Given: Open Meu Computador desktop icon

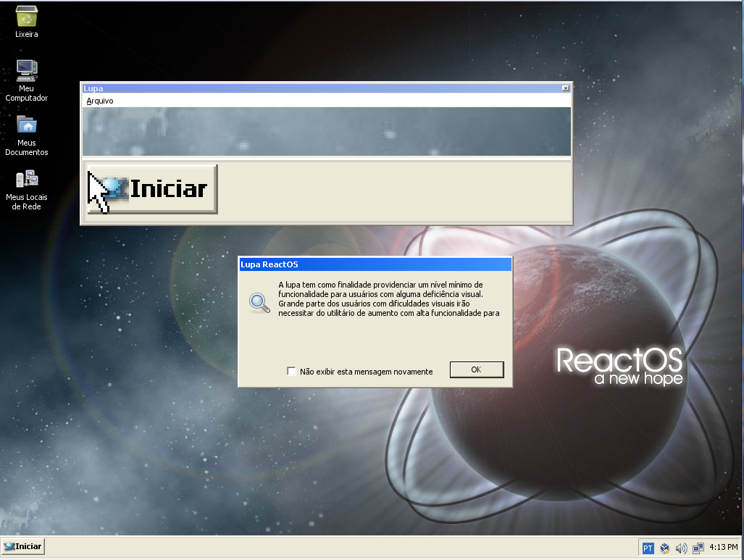Looking at the screenshot, I should pos(25,70).
